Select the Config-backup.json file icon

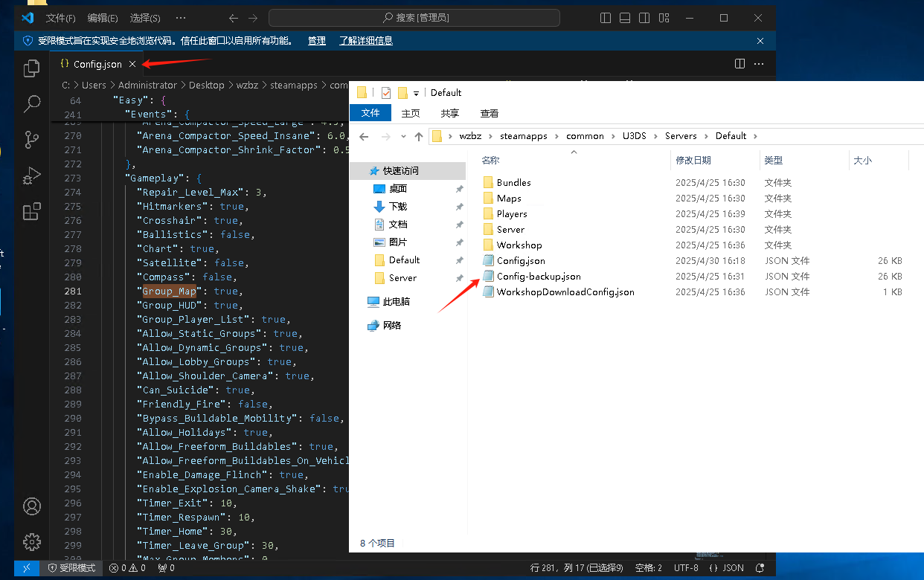pyautogui.click(x=488, y=277)
